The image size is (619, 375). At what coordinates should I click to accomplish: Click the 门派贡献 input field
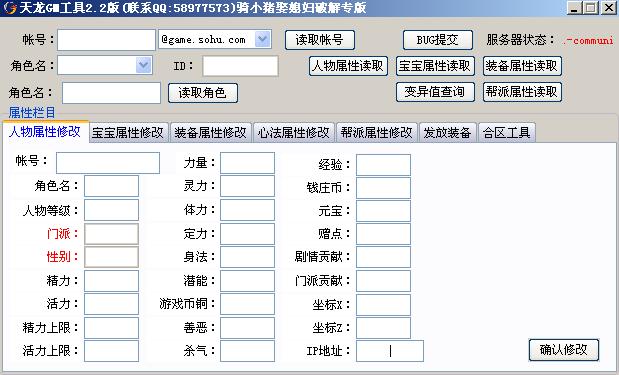383,281
